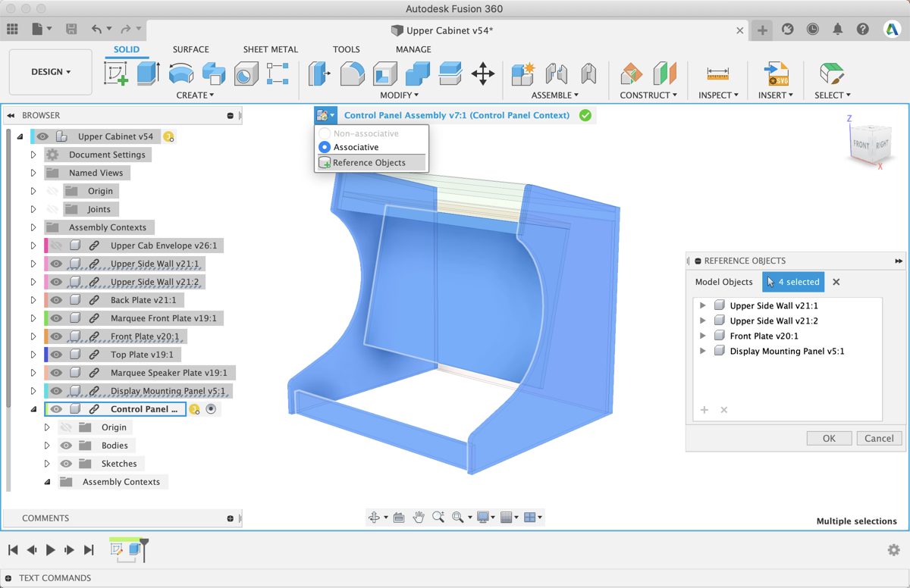
Task: Cancel the Reference Objects dialog
Action: click(879, 438)
